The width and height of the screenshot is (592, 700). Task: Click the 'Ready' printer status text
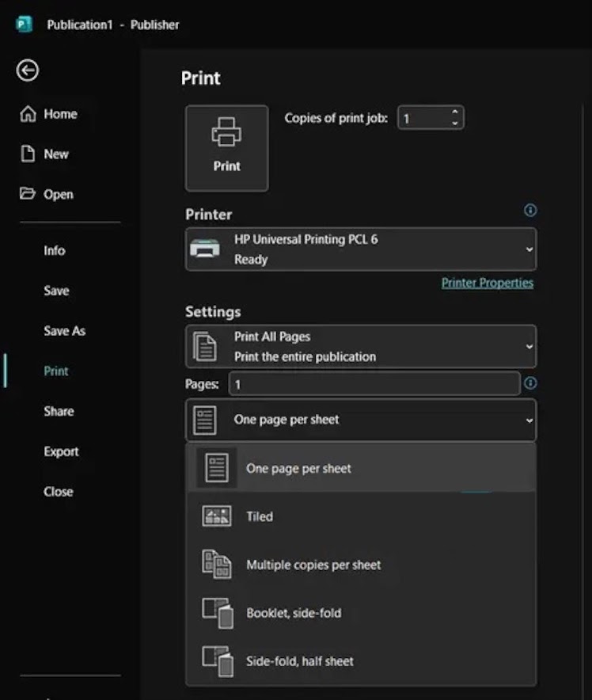(x=251, y=260)
